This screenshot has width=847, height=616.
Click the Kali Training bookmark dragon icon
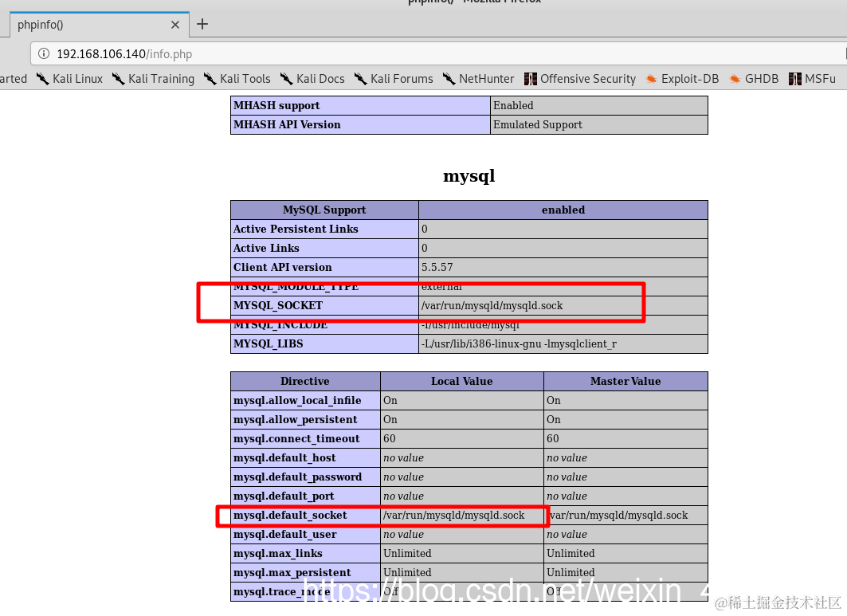click(118, 79)
